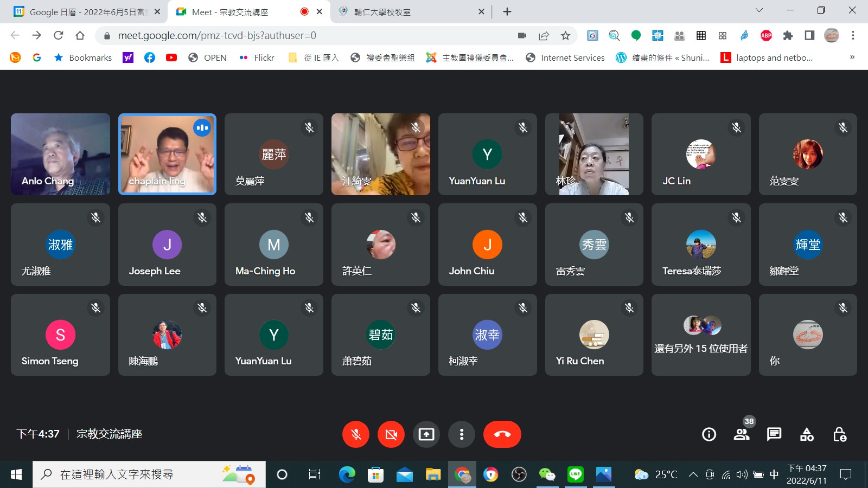Open the meeting details info icon

(x=709, y=434)
